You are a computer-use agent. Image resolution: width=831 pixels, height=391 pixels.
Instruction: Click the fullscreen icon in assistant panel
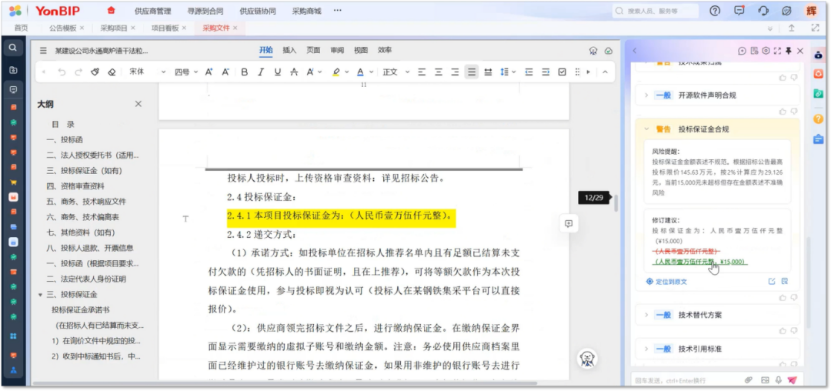point(777,51)
